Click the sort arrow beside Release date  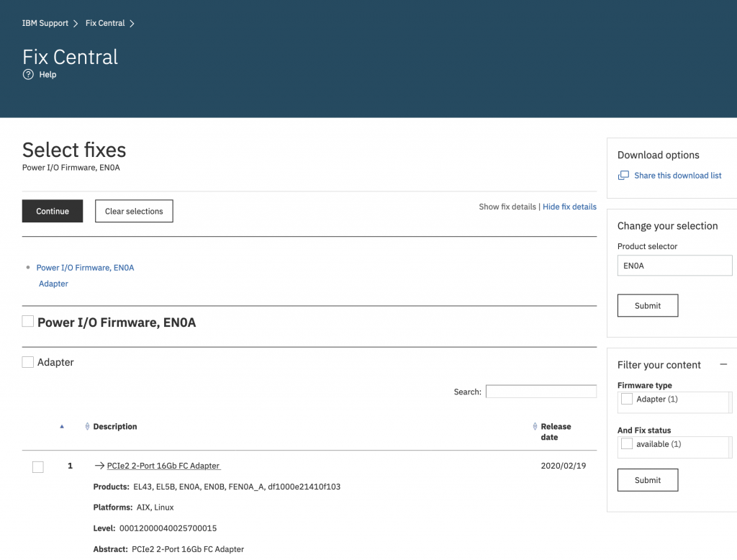[x=535, y=427]
